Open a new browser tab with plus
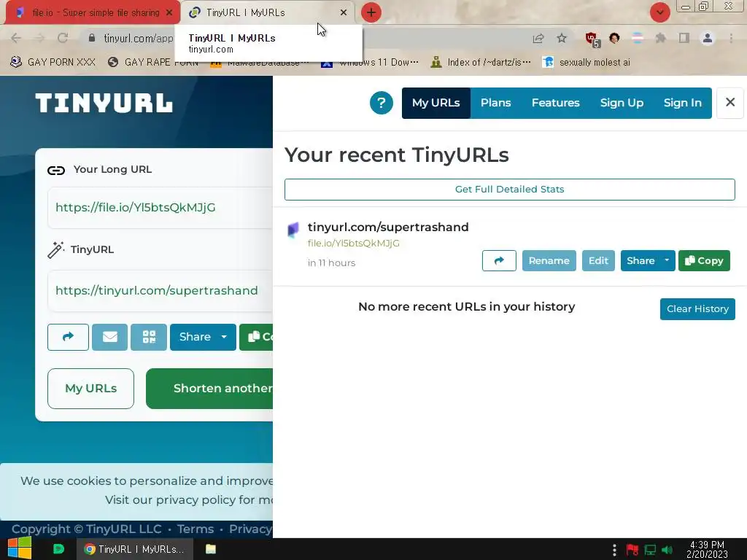 tap(371, 13)
